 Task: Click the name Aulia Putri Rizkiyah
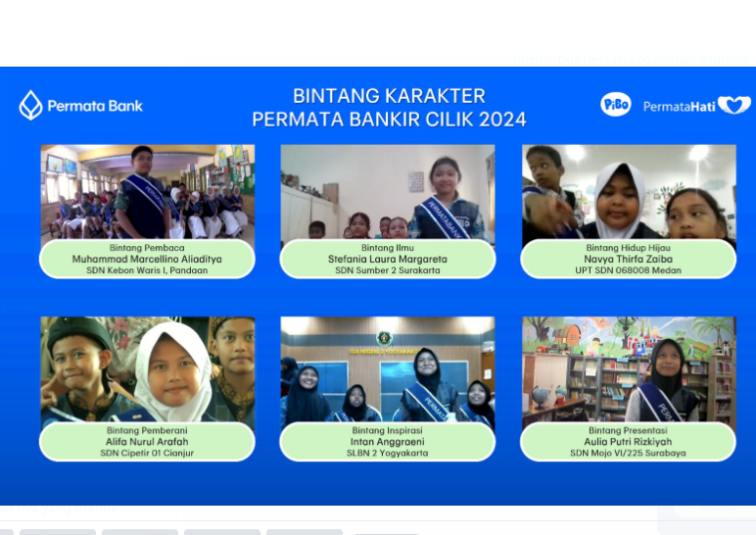click(x=628, y=441)
